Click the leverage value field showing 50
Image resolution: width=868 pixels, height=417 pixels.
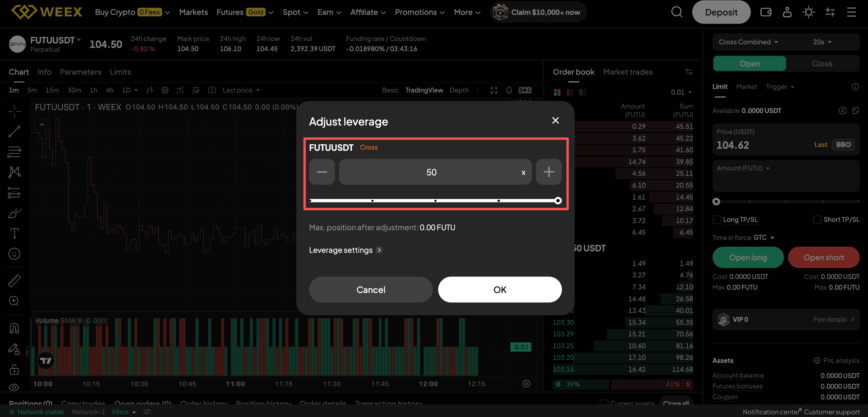435,172
